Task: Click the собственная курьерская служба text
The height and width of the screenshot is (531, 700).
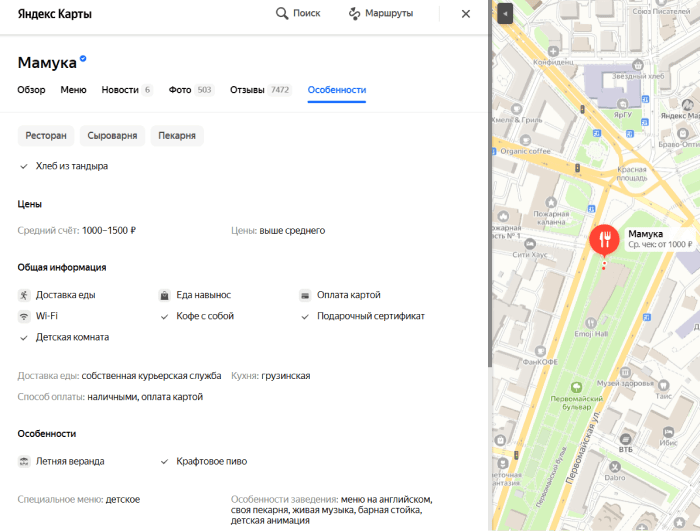Action: 151,376
